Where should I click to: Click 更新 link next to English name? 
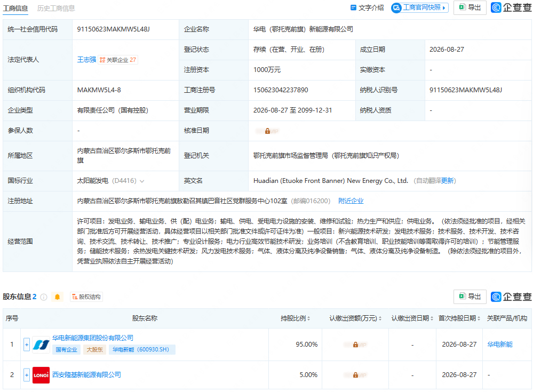[x=447, y=181]
